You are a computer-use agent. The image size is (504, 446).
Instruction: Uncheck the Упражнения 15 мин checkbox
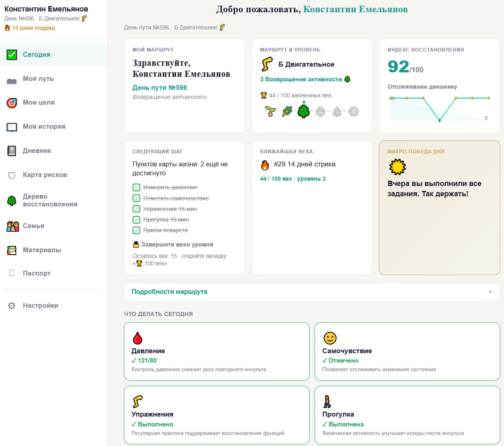tap(136, 209)
